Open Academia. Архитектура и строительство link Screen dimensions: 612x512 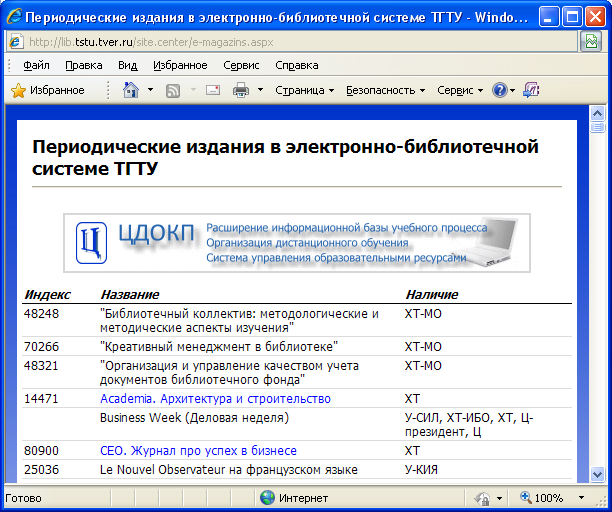click(x=215, y=399)
